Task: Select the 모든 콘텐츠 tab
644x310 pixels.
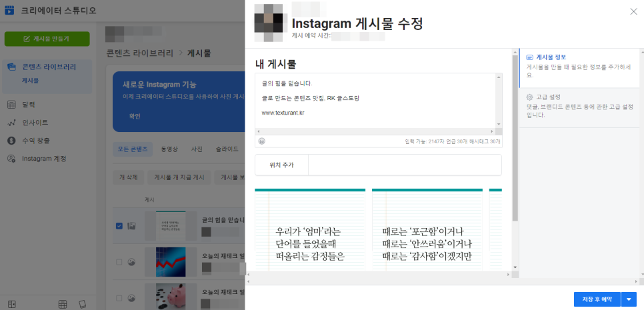Action: 133,149
